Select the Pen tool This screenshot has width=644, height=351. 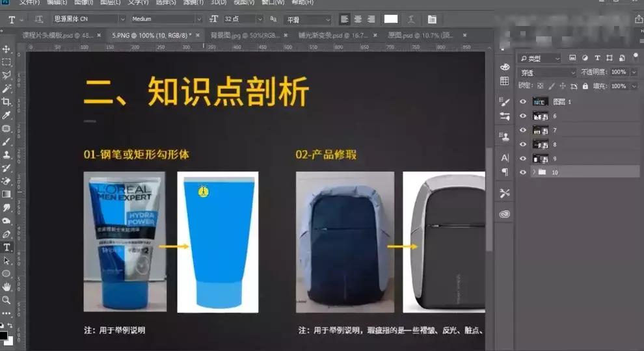(x=6, y=234)
